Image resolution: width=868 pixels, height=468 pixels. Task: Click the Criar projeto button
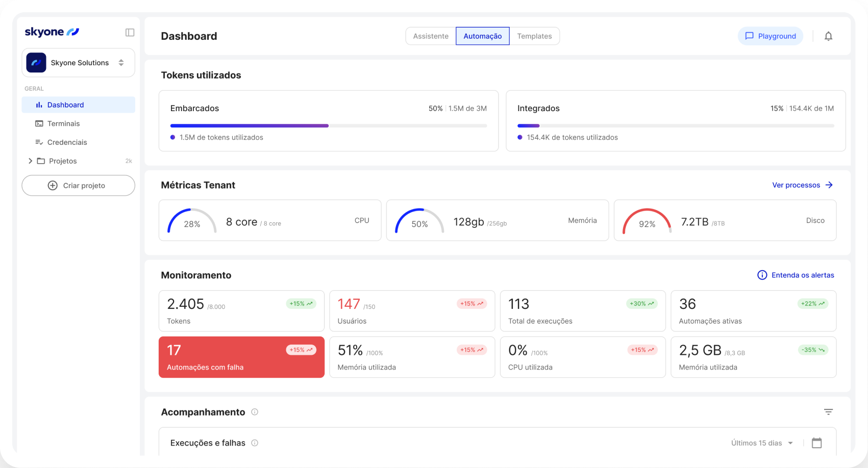78,186
